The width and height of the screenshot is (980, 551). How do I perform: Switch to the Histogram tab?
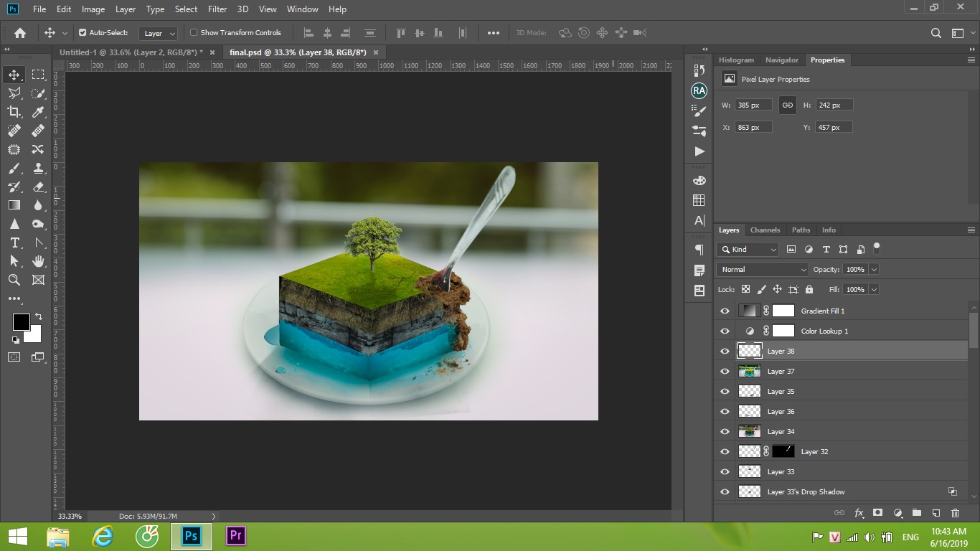point(736,60)
